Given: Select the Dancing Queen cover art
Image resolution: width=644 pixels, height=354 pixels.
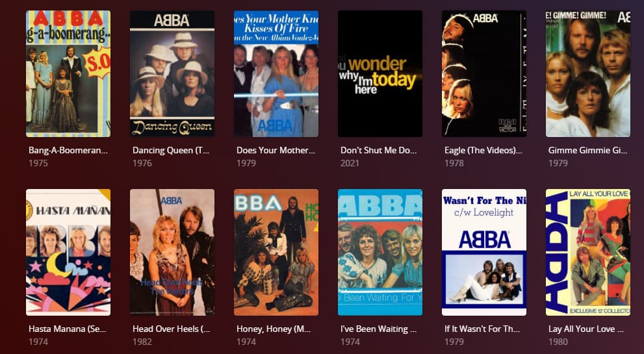Looking at the screenshot, I should pyautogui.click(x=172, y=73).
